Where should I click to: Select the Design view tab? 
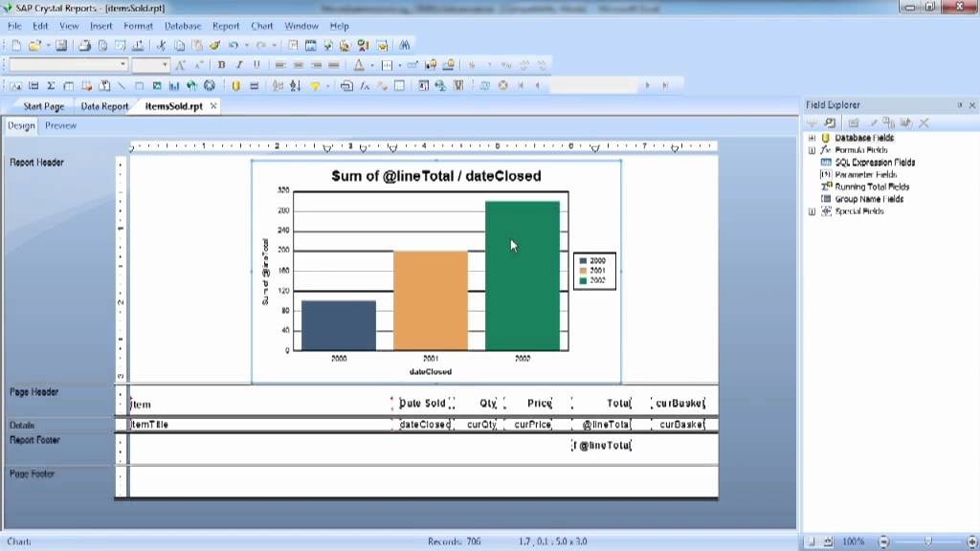(x=21, y=125)
